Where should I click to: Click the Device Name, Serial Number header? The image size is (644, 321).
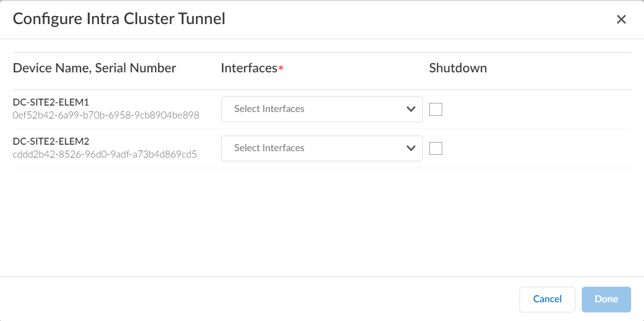tap(94, 68)
